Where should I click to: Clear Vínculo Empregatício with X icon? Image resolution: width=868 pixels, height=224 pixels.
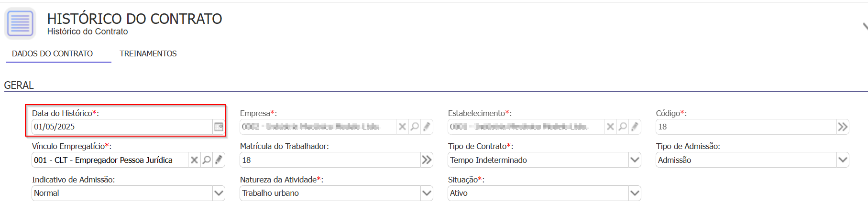(x=194, y=160)
